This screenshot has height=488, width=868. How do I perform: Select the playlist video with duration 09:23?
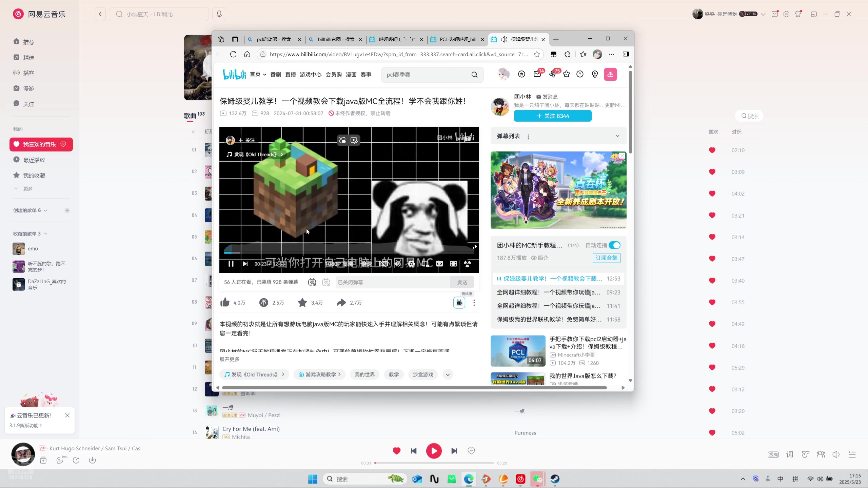coord(558,292)
